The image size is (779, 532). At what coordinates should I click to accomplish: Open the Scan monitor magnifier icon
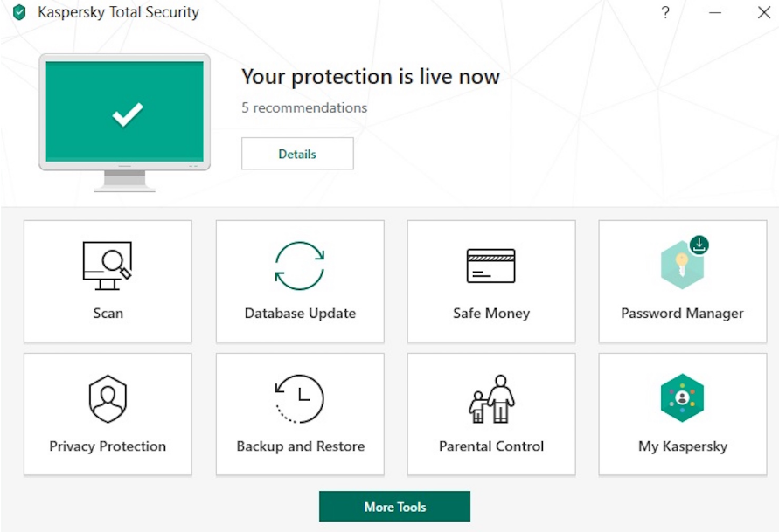[x=108, y=266]
